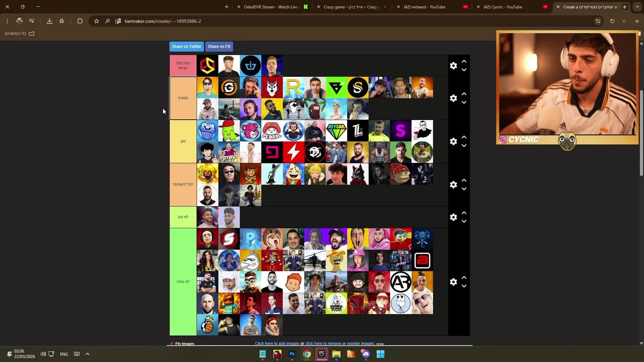Open browser downloads icon
644x362 pixels.
pyautogui.click(x=49, y=21)
